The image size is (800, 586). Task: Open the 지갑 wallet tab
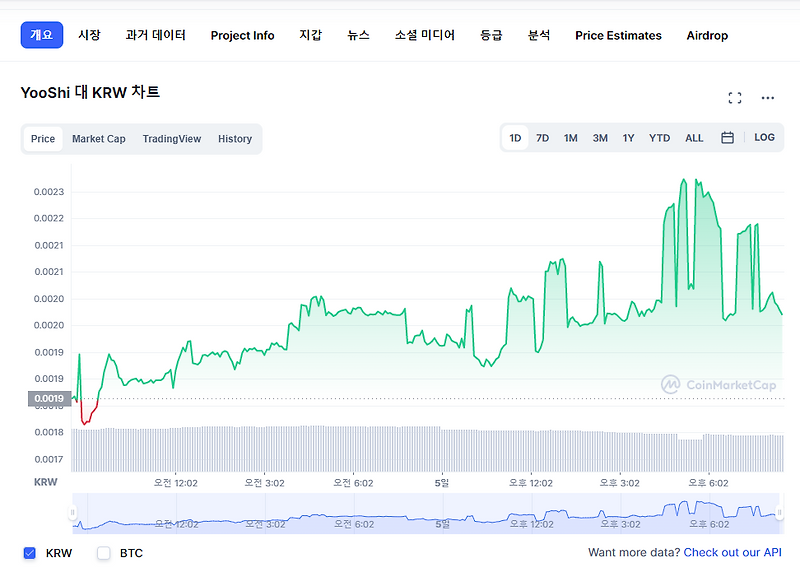click(x=310, y=35)
